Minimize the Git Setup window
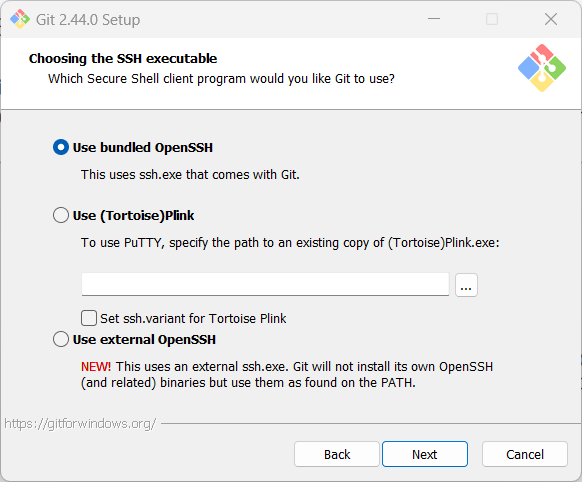Image resolution: width=582 pixels, height=482 pixels. pos(434,19)
